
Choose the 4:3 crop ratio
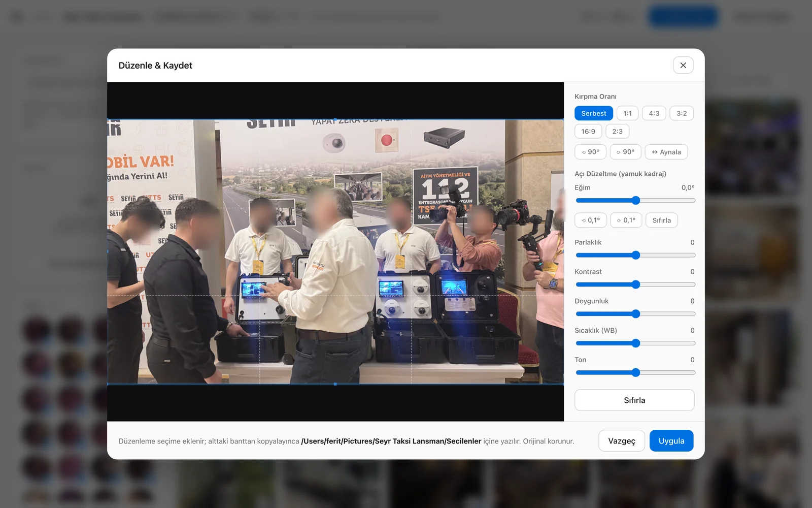pos(654,113)
